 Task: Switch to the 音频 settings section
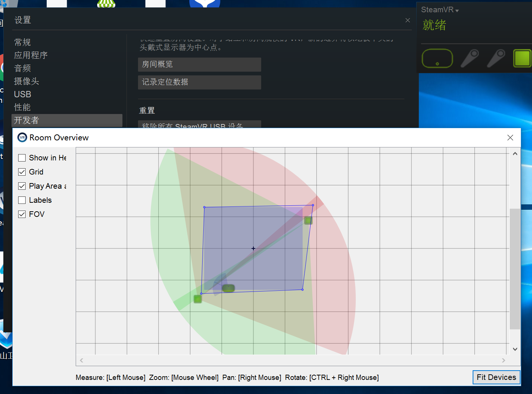(23, 68)
